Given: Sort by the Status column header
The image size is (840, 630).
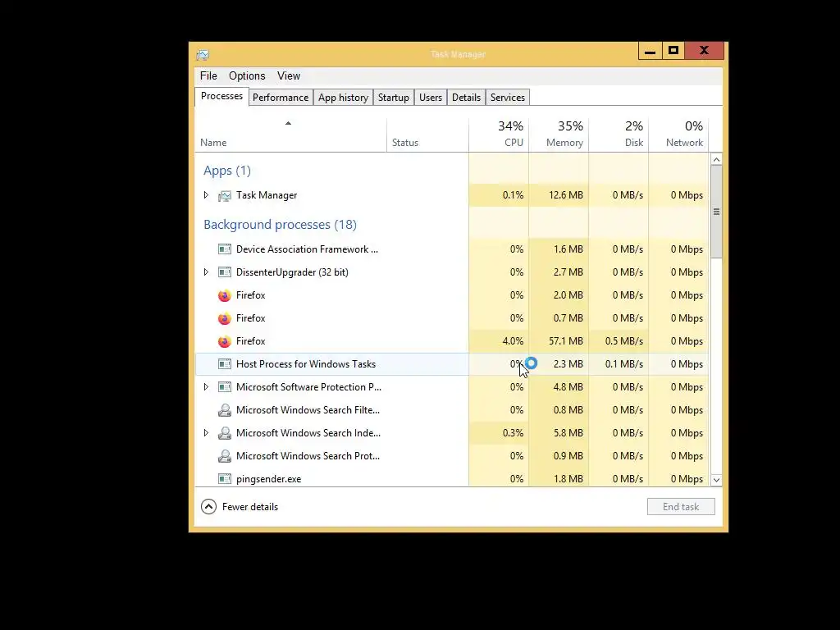Looking at the screenshot, I should tap(427, 135).
